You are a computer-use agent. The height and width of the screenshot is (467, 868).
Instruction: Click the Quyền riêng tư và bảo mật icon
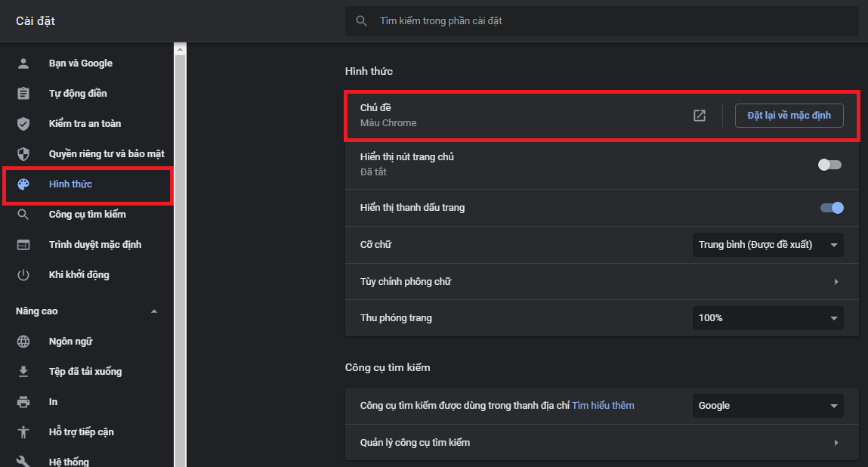[x=23, y=153]
